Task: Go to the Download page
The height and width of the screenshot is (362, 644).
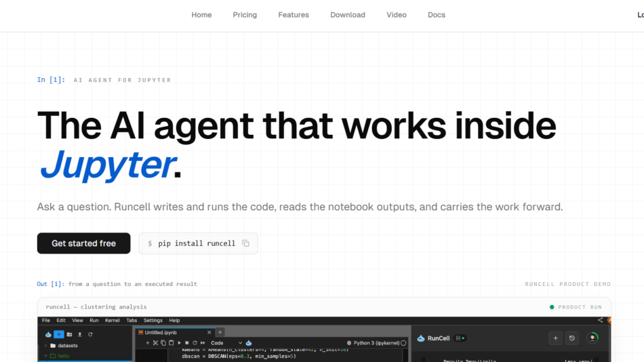Action: (348, 15)
